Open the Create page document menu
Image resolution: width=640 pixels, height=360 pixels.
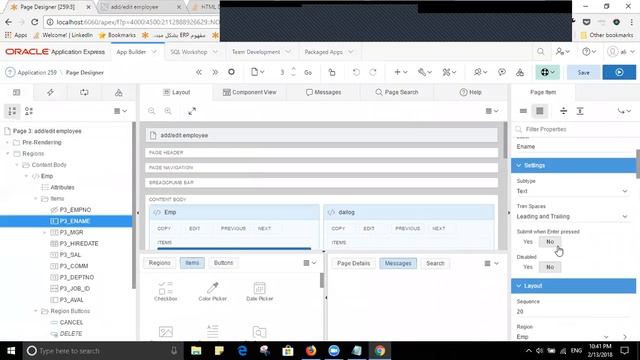pos(258,72)
